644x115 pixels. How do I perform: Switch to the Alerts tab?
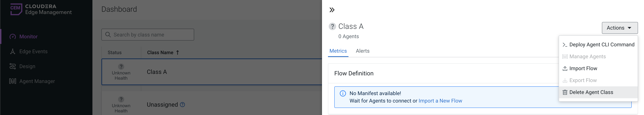(x=362, y=51)
